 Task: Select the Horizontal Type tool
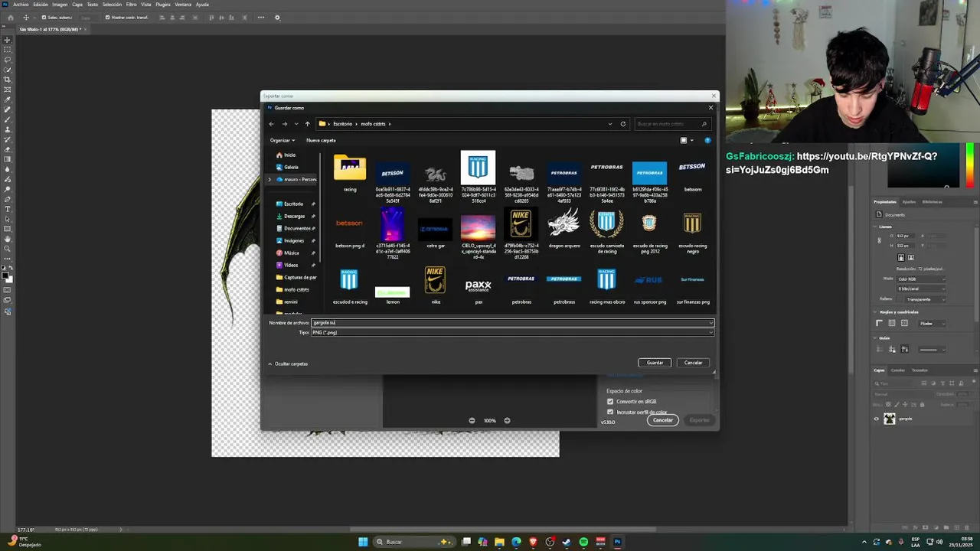(8, 209)
